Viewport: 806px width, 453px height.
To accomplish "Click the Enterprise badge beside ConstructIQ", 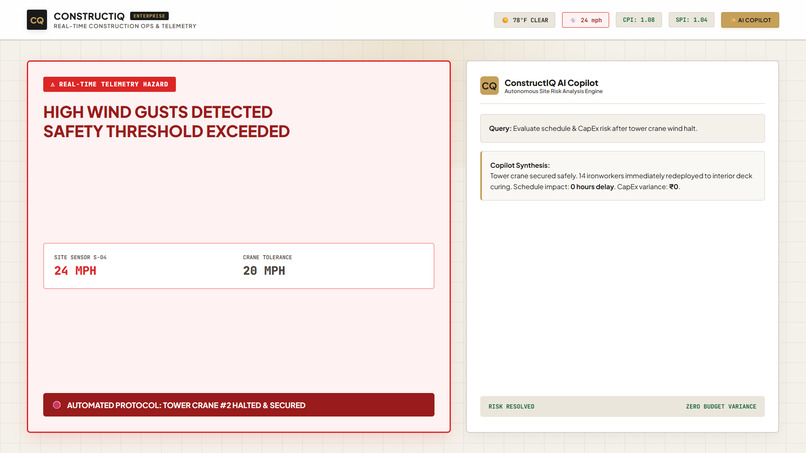I will 149,16.
